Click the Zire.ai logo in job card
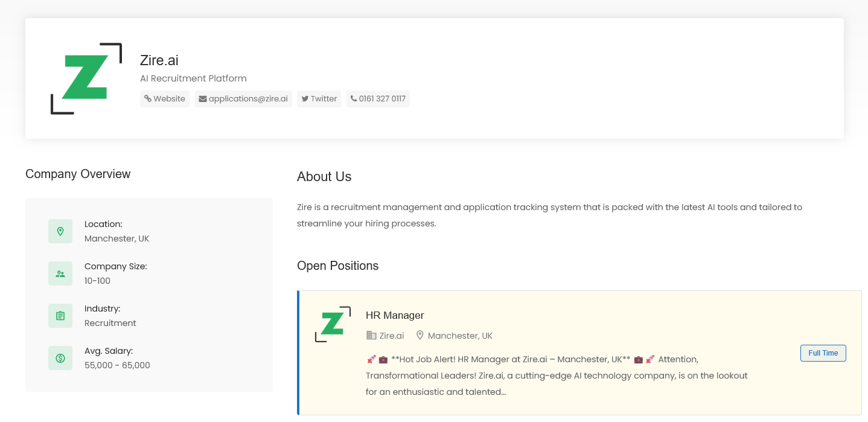This screenshot has height=422, width=868. (x=333, y=324)
